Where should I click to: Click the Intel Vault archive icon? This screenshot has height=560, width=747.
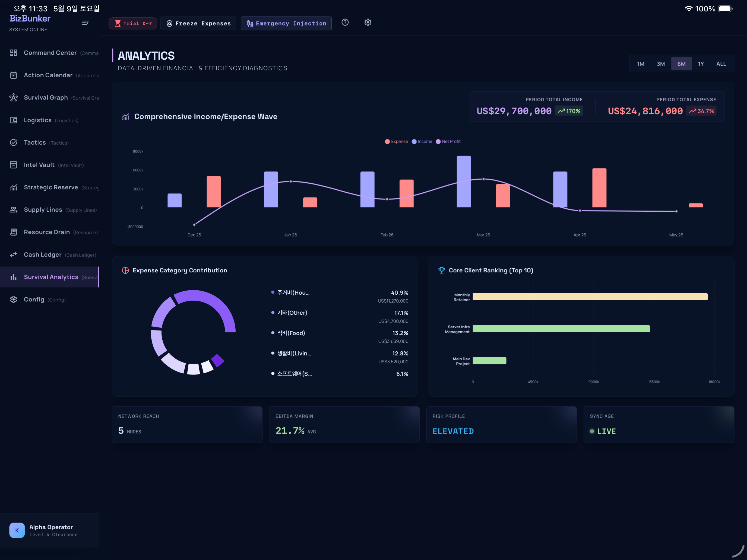pos(14,165)
